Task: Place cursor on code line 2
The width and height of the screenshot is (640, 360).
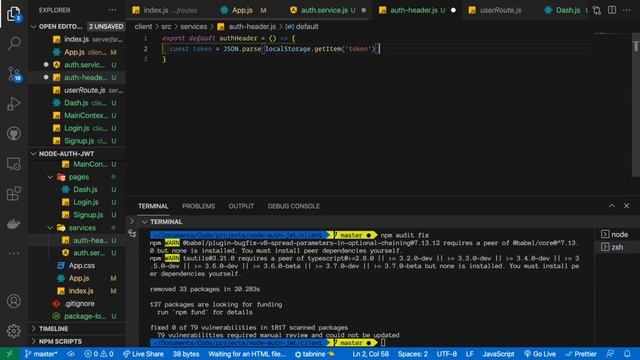Action: click(x=271, y=49)
